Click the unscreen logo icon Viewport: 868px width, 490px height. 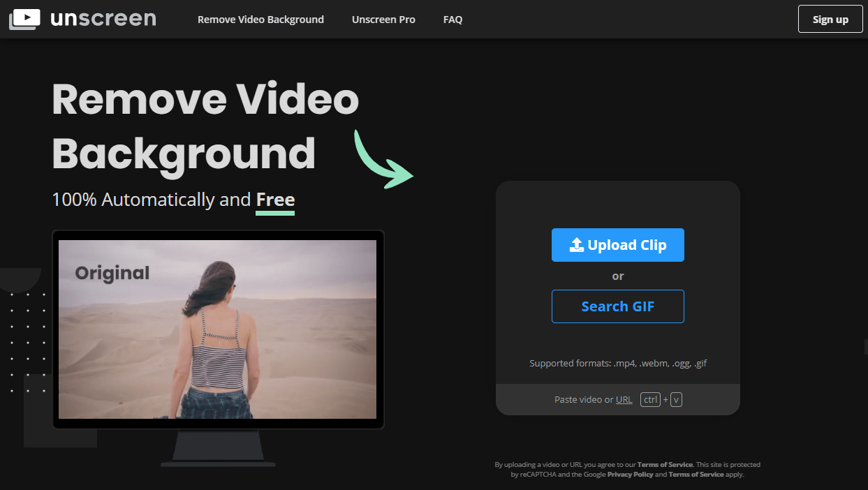point(24,19)
